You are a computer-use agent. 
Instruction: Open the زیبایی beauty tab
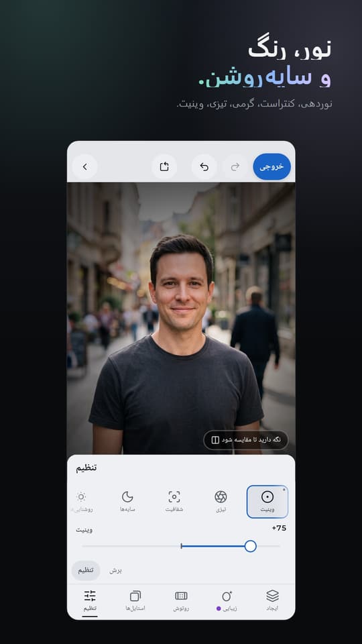click(x=227, y=601)
